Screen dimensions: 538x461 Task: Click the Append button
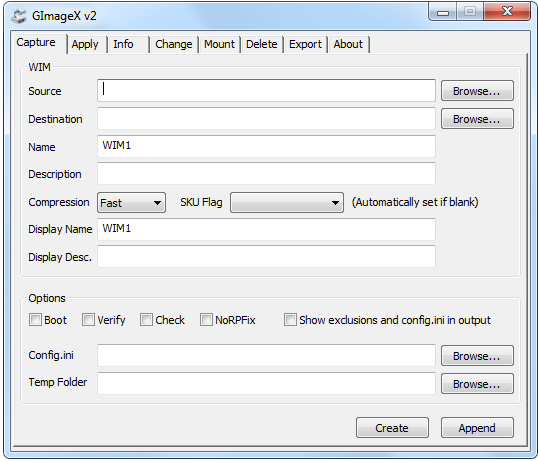(x=477, y=428)
